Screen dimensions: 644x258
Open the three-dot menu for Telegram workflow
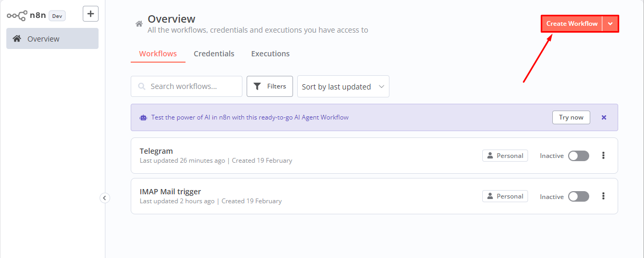[603, 155]
